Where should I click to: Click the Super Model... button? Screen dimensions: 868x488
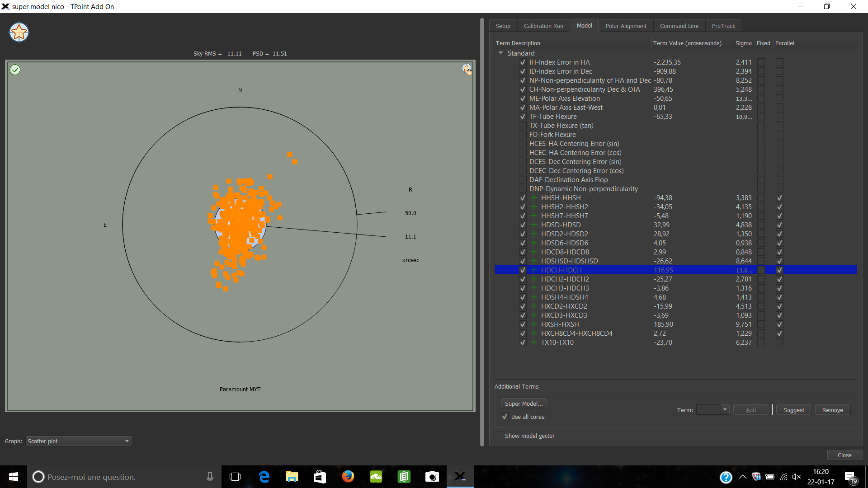tap(524, 404)
